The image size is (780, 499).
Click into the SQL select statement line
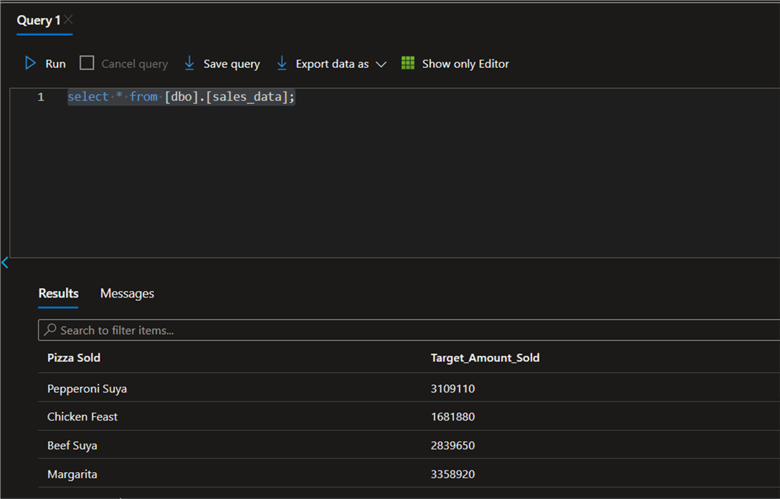click(x=181, y=97)
